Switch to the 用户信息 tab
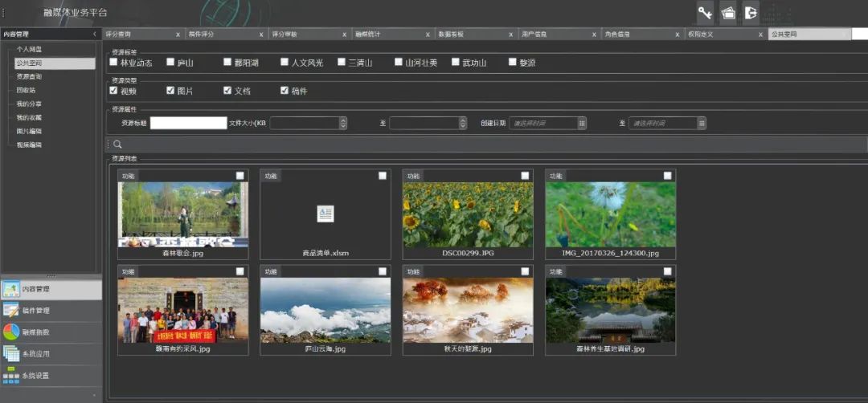This screenshot has height=403, width=868. (x=534, y=35)
